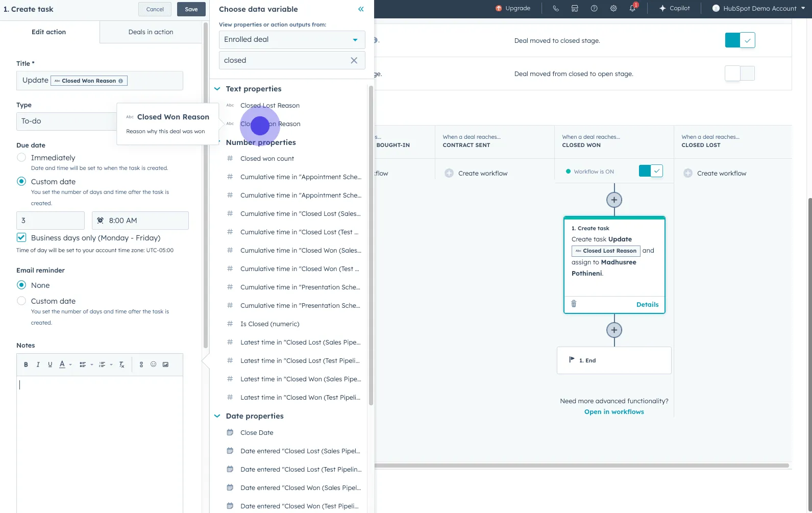Click the Upgrade button
The image size is (812, 513).
coord(513,8)
